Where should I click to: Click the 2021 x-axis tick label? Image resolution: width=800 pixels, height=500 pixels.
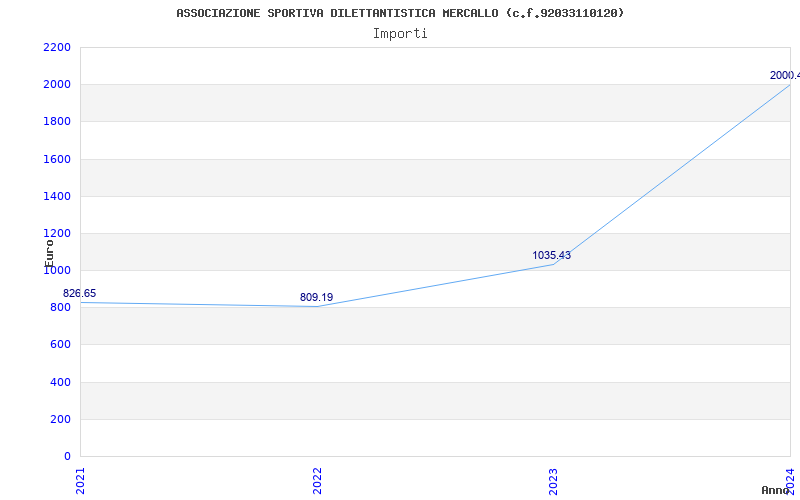pyautogui.click(x=81, y=479)
